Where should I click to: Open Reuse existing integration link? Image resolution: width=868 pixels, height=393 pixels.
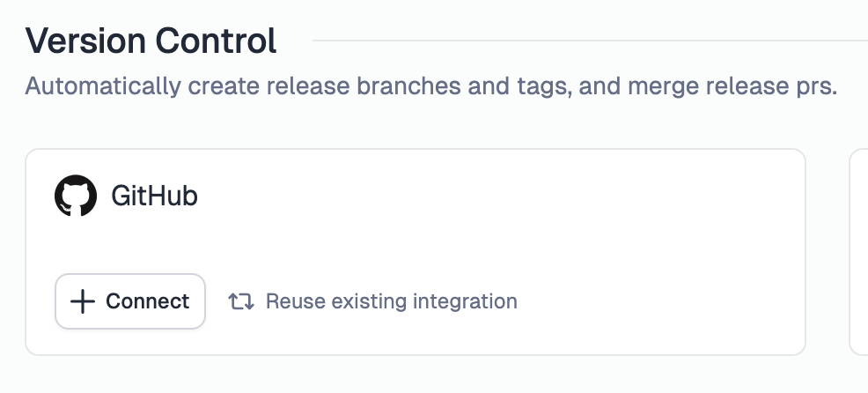pos(373,301)
